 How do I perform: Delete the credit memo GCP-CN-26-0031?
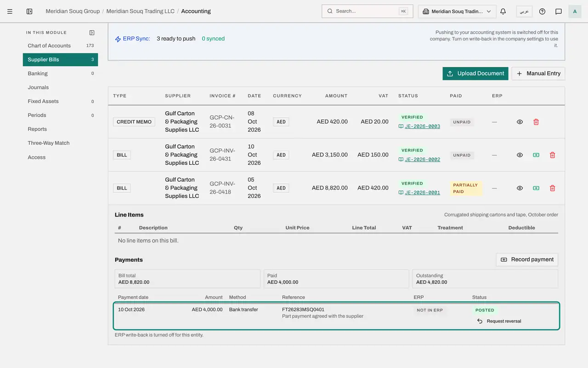pyautogui.click(x=536, y=122)
